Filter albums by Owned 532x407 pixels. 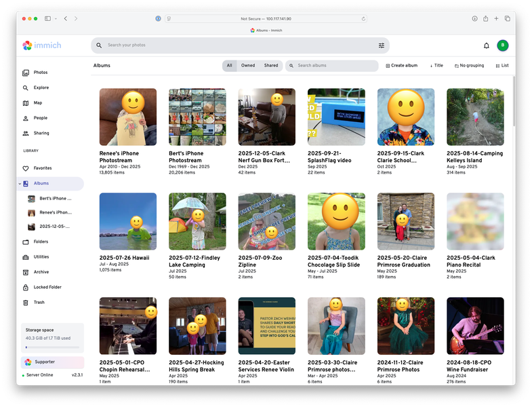point(247,66)
